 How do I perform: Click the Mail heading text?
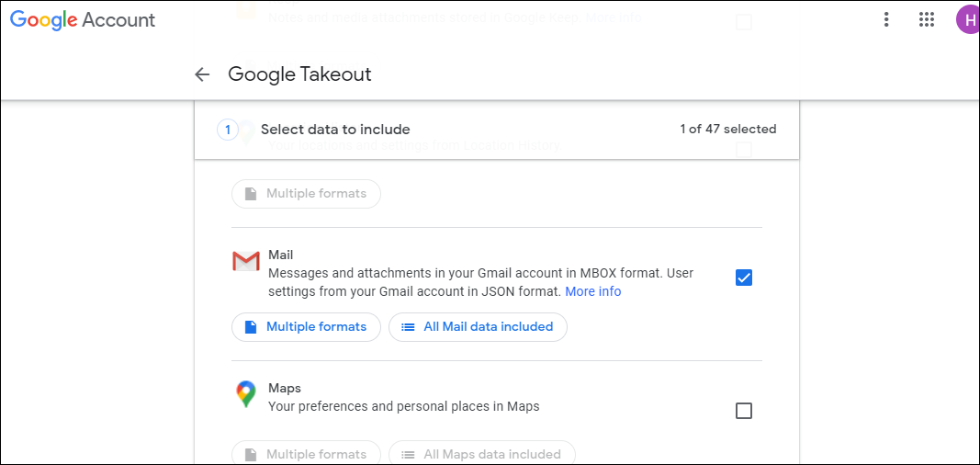pos(281,255)
